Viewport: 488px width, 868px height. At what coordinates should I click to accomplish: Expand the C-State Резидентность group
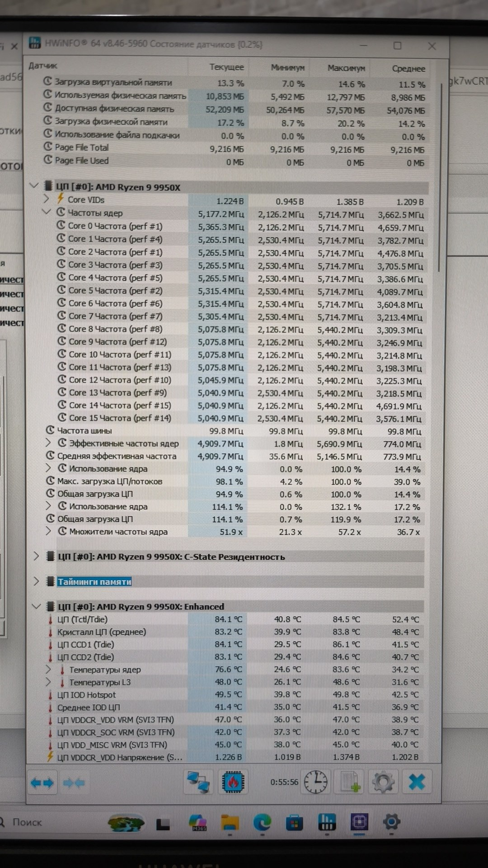coord(36,556)
